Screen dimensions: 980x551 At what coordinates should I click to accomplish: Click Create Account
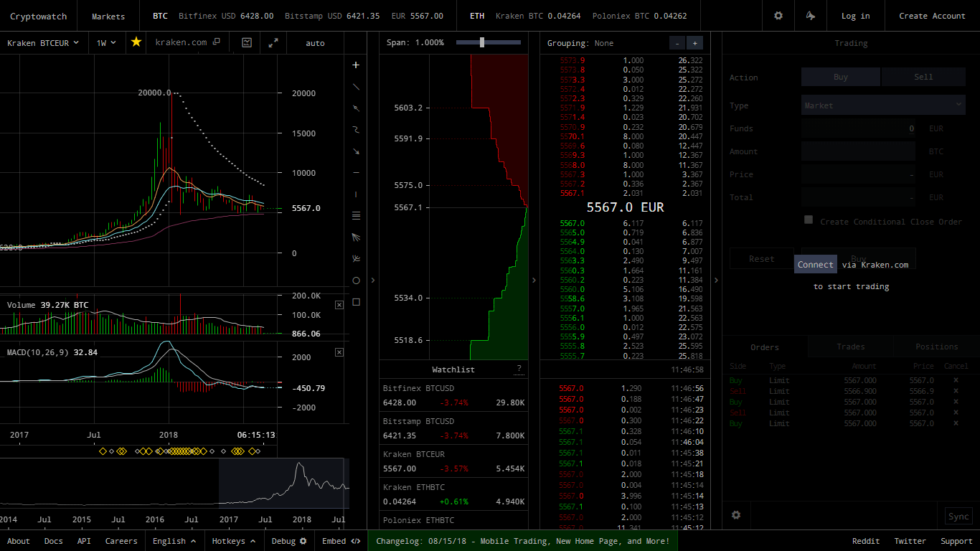[932, 16]
